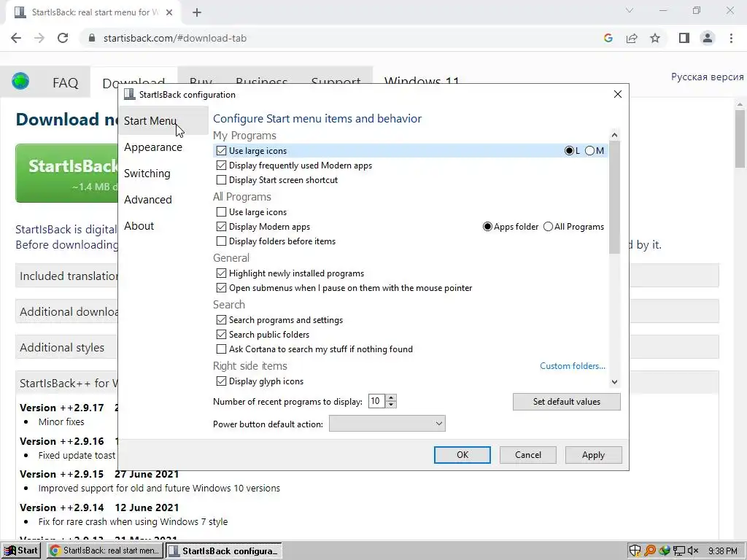Viewport: 747px width, 560px height.
Task: Go forward in the Chrome browser
Action: tap(39, 38)
